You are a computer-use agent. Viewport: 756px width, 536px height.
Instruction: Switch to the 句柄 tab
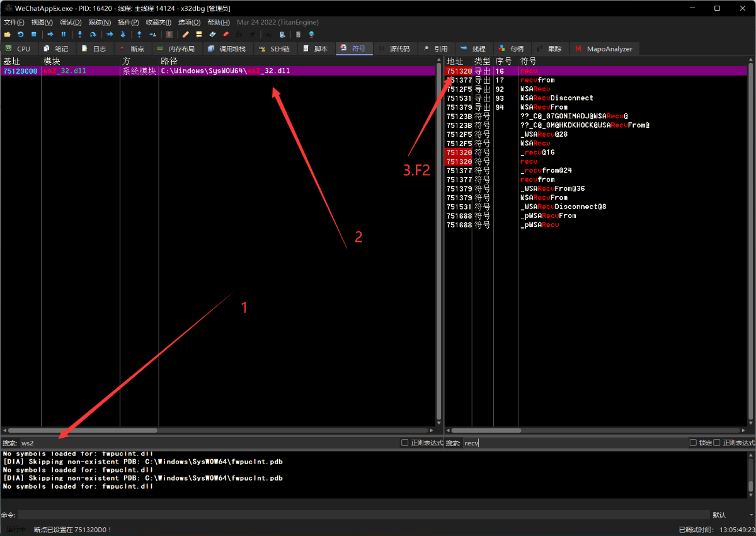pyautogui.click(x=512, y=48)
